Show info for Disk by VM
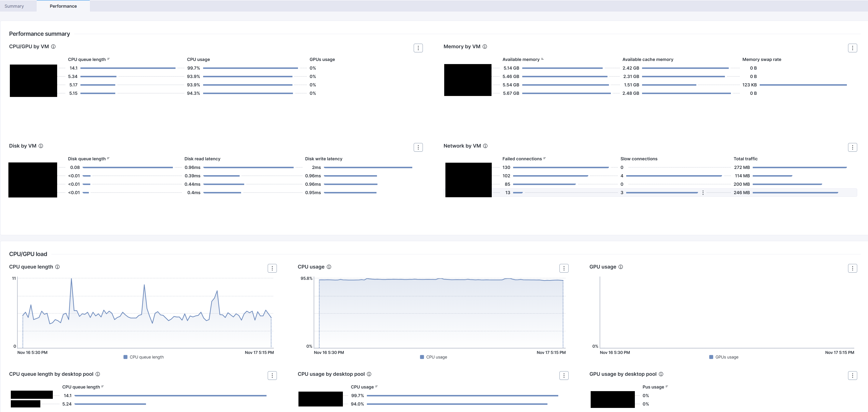Viewport: 868px width, 412px height. pyautogui.click(x=41, y=146)
